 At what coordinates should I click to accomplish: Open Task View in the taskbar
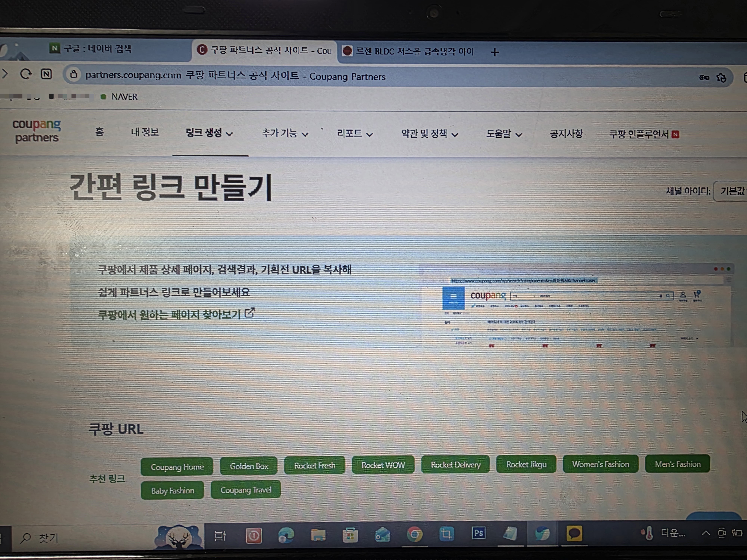220,535
